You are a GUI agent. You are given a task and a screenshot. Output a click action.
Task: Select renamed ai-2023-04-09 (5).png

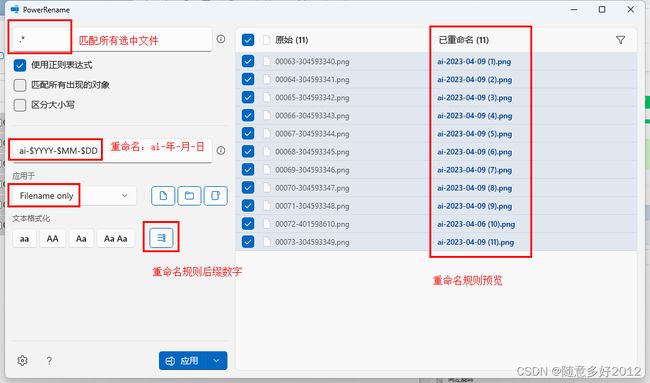[x=474, y=133]
